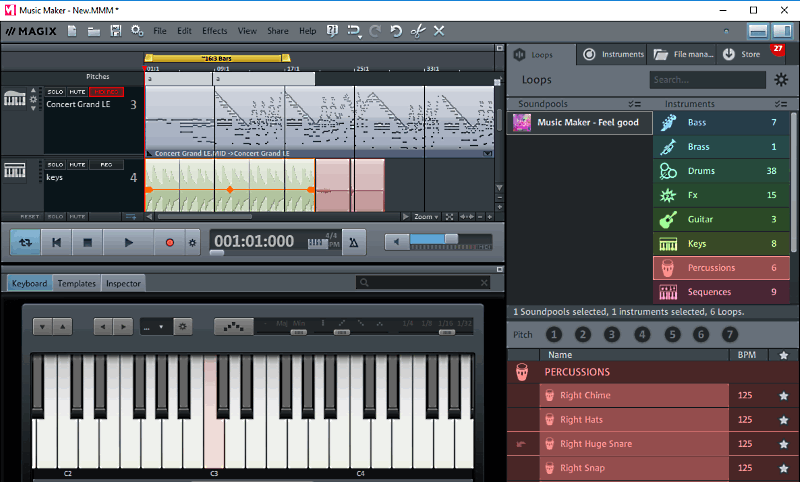The width and height of the screenshot is (800, 482).
Task: Jump to start with skip-back button
Action: pos(56,243)
